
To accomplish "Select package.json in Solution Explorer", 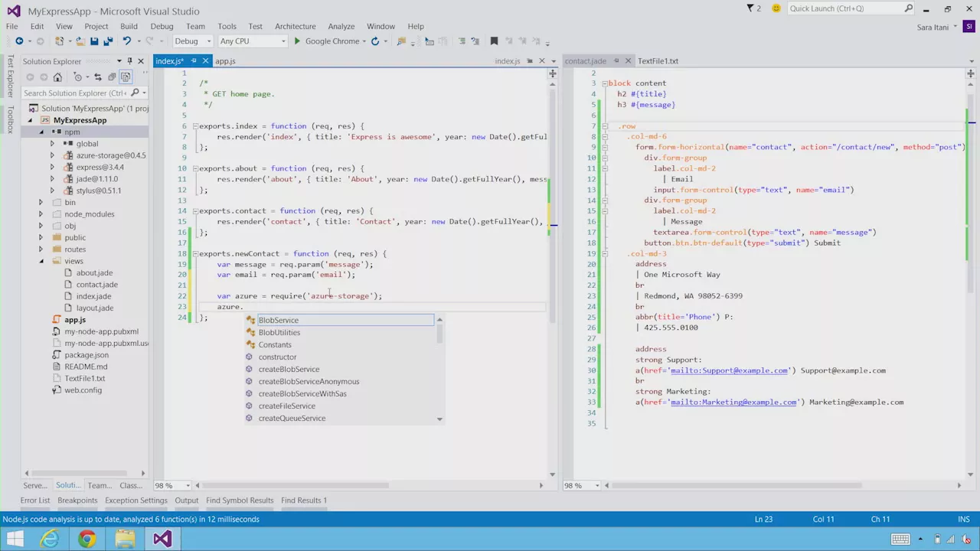I will (x=87, y=355).
